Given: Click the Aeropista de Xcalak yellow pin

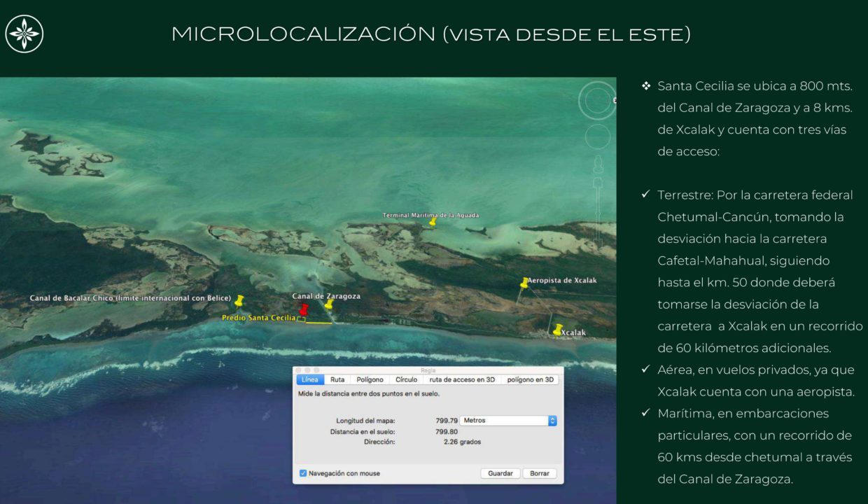Looking at the screenshot, I should pyautogui.click(x=524, y=283).
